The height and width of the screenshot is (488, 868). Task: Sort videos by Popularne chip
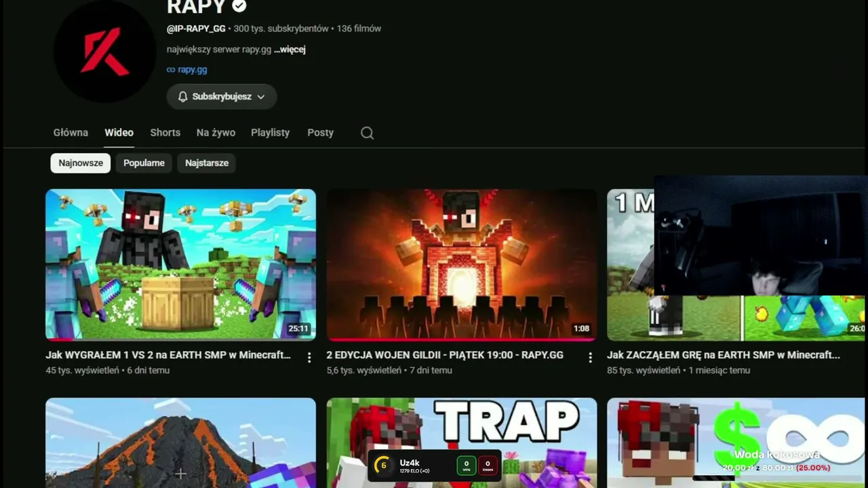pyautogui.click(x=144, y=163)
